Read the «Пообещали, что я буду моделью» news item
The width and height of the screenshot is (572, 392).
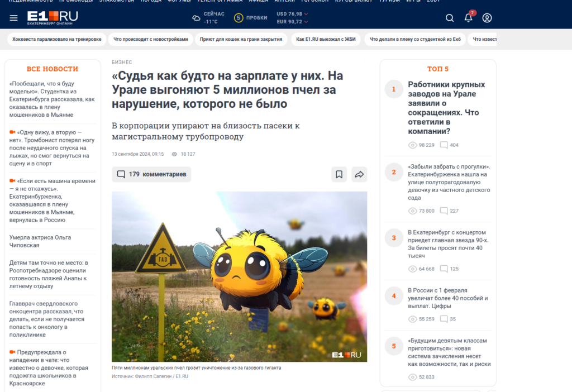[x=52, y=99]
